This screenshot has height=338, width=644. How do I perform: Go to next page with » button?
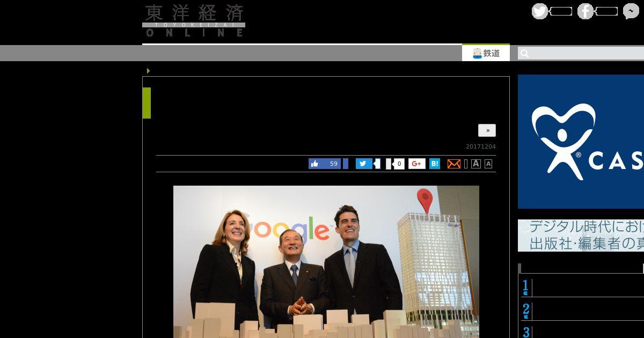(487, 130)
